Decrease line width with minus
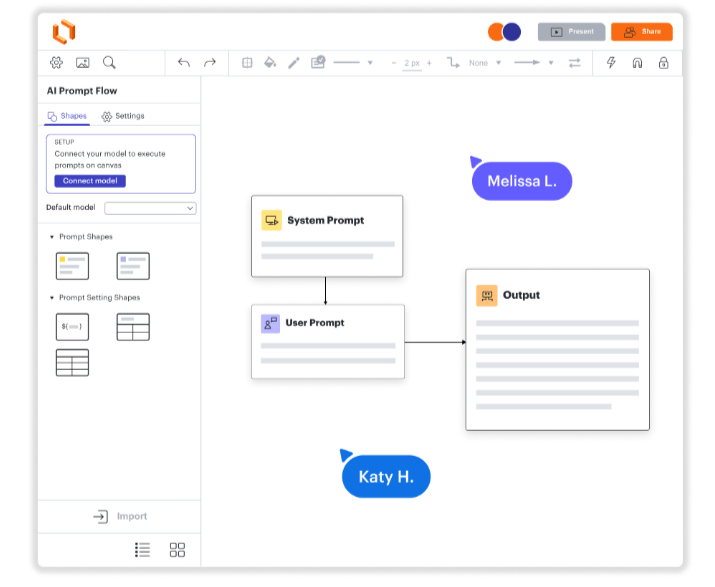This screenshot has width=715, height=587. pyautogui.click(x=394, y=63)
